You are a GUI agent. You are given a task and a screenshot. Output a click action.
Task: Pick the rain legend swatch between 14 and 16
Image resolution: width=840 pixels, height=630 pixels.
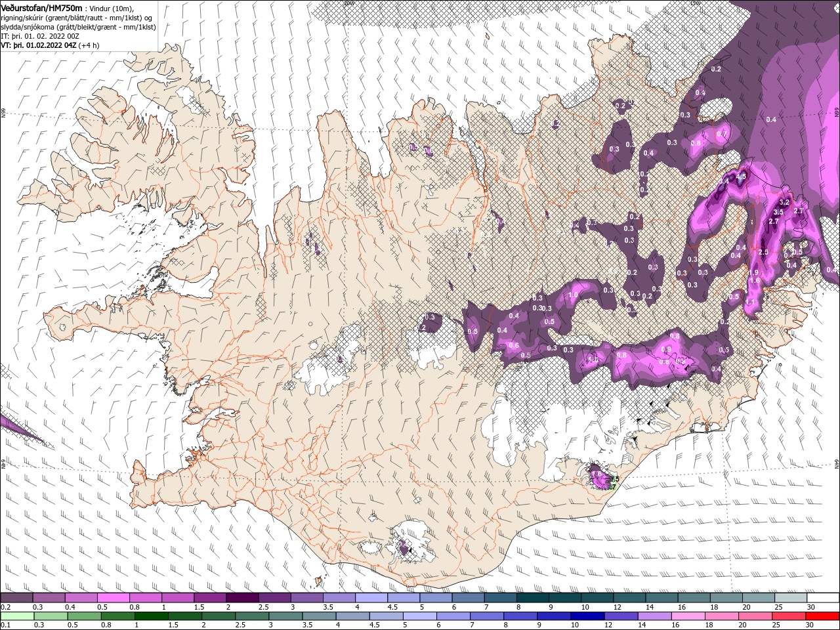(655, 616)
